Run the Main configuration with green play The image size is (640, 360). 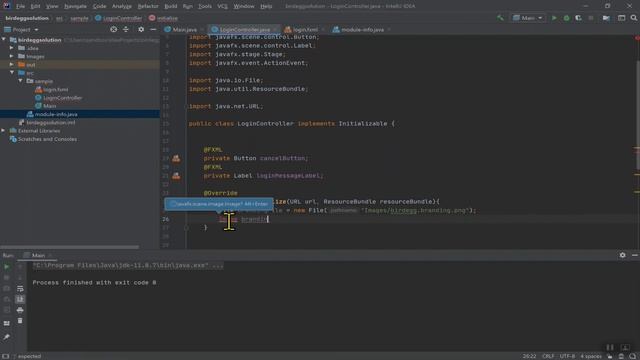click(554, 18)
